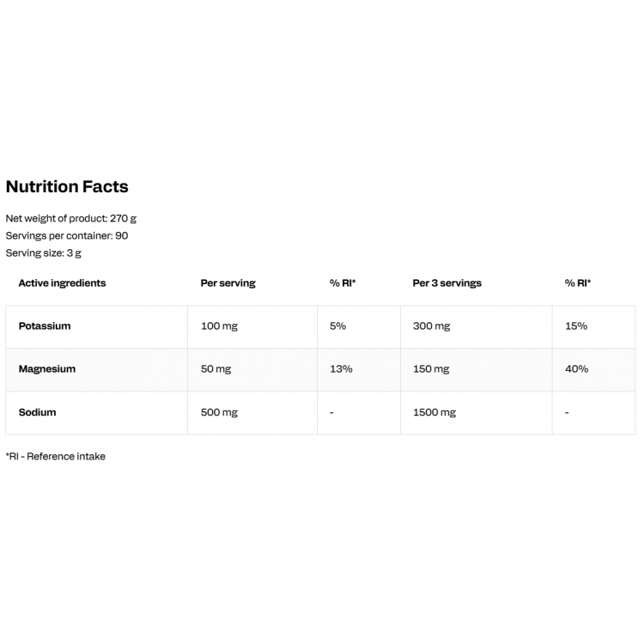Image resolution: width=644 pixels, height=644 pixels.
Task: Click the Per 3 servings column header
Action: click(x=447, y=283)
